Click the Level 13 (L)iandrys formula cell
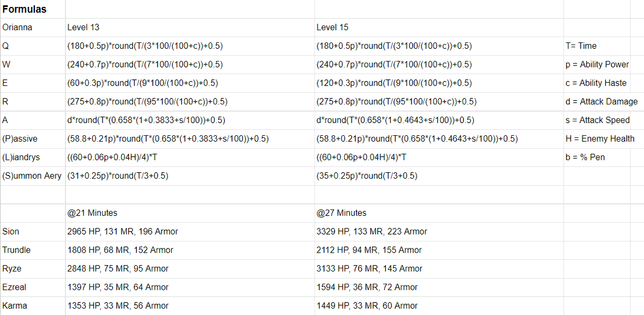This screenshot has height=315, width=644. (x=189, y=157)
